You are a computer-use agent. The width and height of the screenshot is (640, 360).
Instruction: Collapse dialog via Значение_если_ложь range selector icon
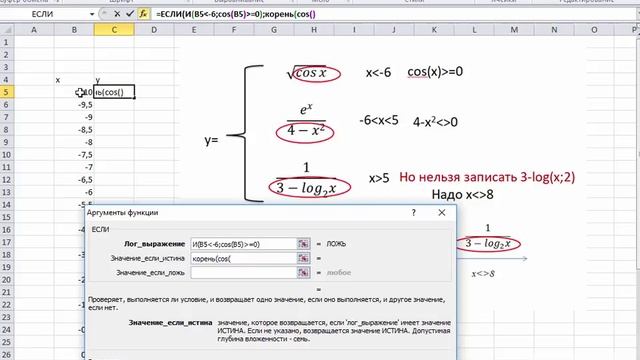click(x=303, y=273)
